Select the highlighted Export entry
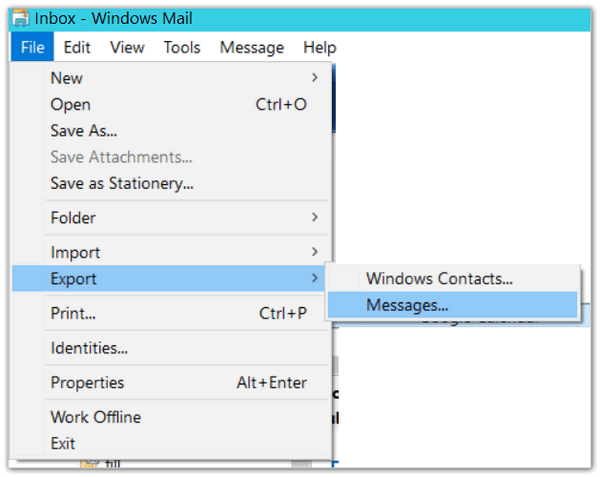The width and height of the screenshot is (600, 477). pyautogui.click(x=169, y=278)
